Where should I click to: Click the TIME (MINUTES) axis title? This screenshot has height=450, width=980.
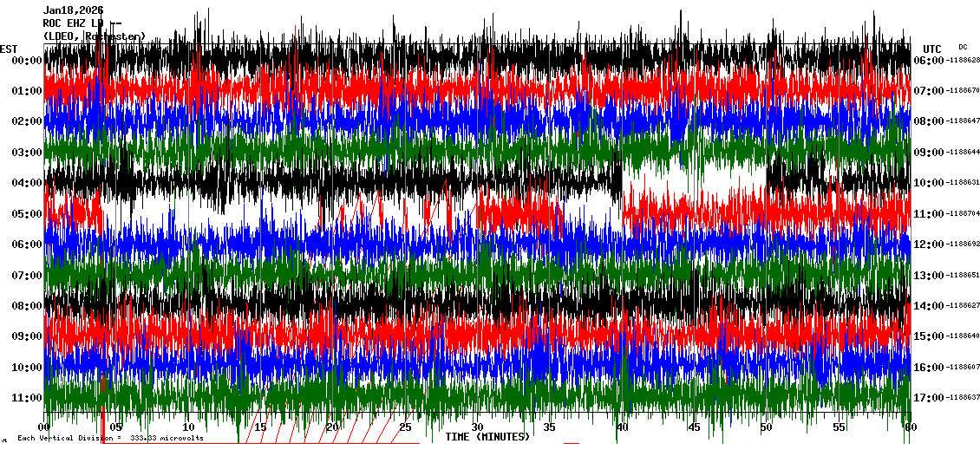click(x=487, y=437)
